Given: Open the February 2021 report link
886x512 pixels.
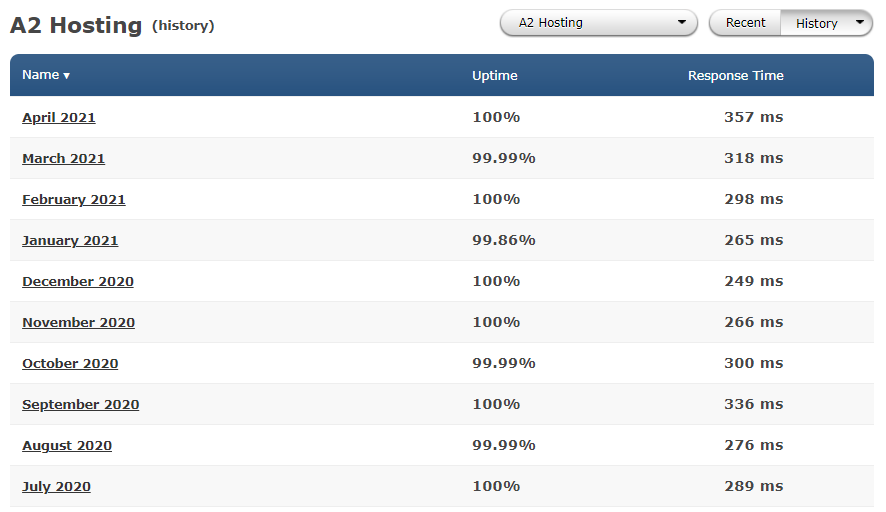Looking at the screenshot, I should point(73,199).
